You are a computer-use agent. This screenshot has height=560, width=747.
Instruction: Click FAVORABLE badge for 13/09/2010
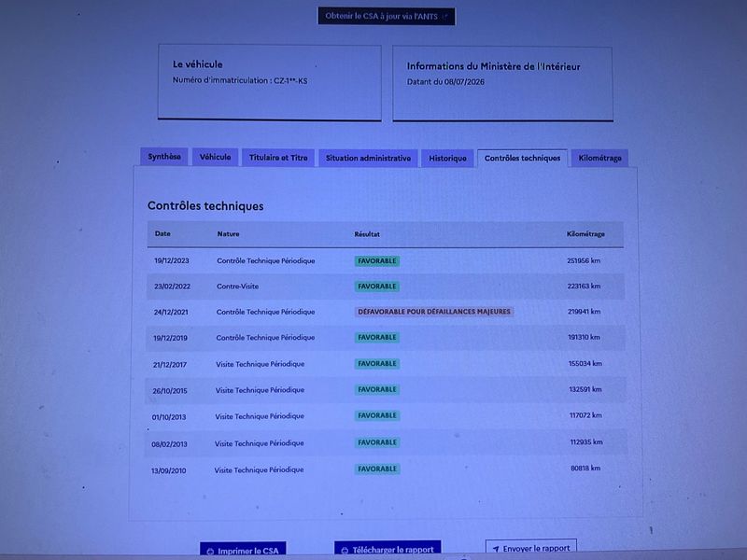(377, 469)
